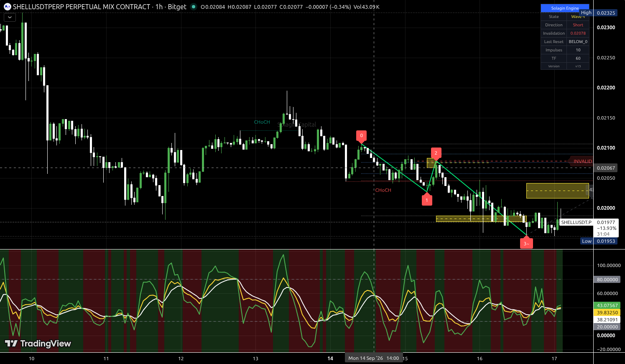Click the red wave marker labeled 1

coord(427,200)
